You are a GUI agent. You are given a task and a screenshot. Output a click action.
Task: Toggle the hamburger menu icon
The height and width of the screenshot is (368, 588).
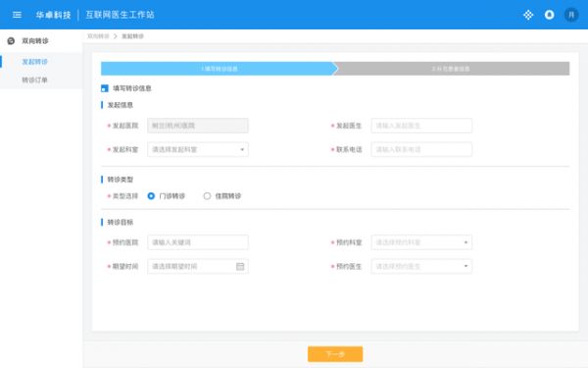17,15
